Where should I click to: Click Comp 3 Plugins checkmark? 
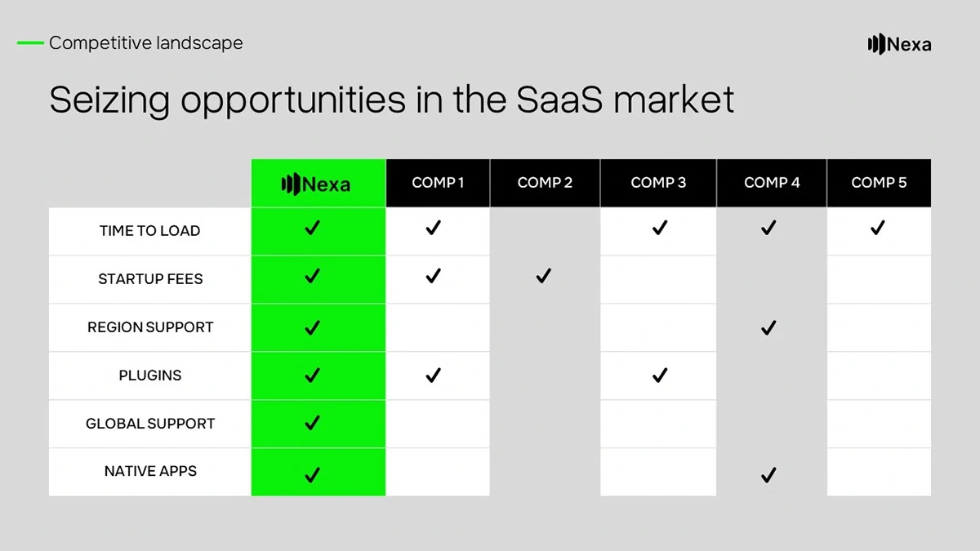660,375
